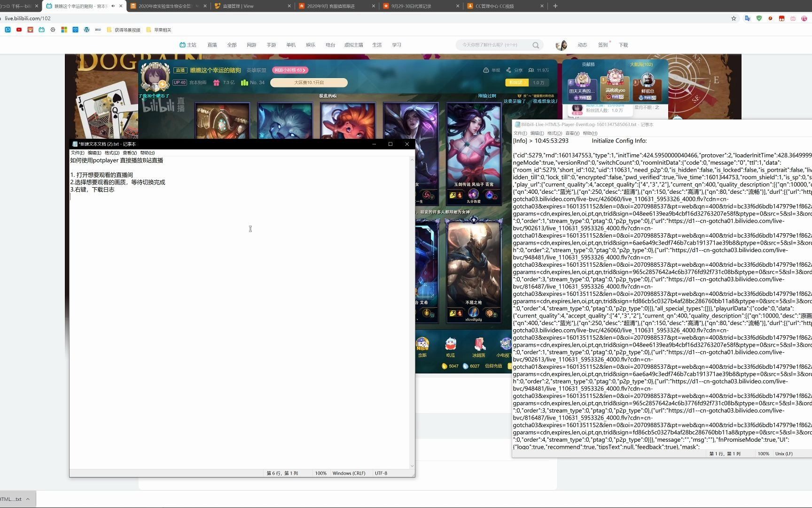This screenshot has width=812, height=508.
Task: Expand the download item chevron in shelf
Action: click(28, 499)
